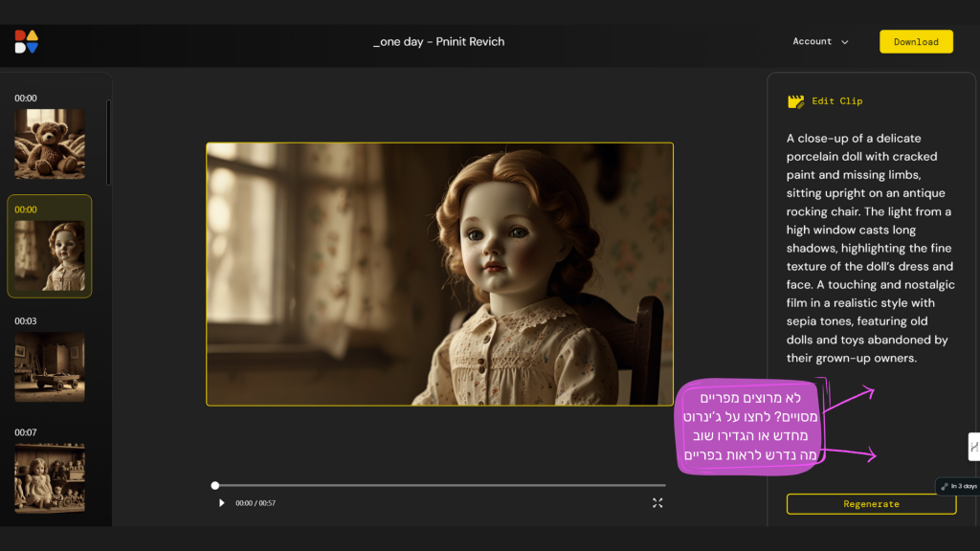Image resolution: width=980 pixels, height=551 pixels.
Task: Click into the clip description prompt text
Action: click(x=869, y=249)
